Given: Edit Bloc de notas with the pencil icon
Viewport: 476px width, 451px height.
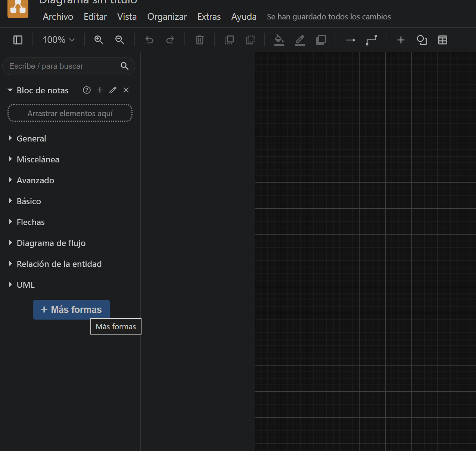Looking at the screenshot, I should click(113, 90).
